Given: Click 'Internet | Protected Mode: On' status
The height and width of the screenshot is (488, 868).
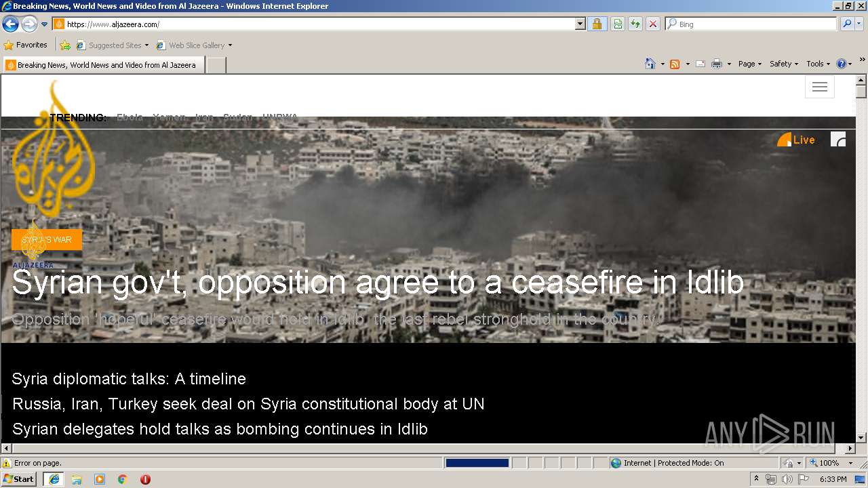Looking at the screenshot, I should pos(667,463).
